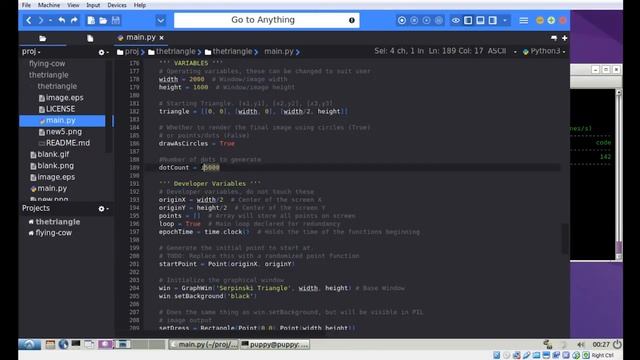Screen dimensions: 640x360
Task: Collapse the top-level thetriangle folder in Places
Action: click(49, 75)
